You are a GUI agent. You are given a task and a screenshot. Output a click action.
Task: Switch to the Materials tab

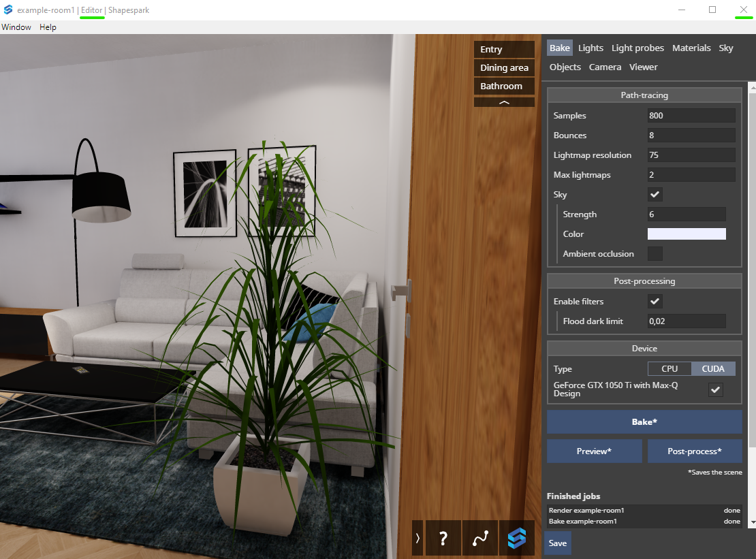(691, 48)
